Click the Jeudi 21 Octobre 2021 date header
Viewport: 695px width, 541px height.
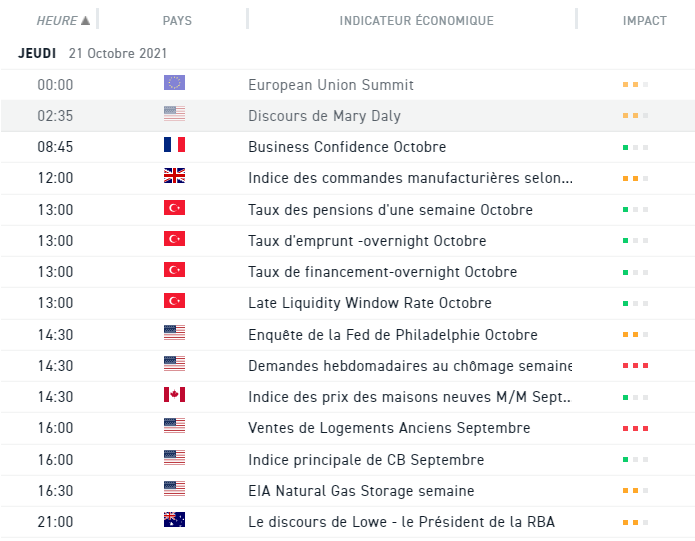(92, 53)
